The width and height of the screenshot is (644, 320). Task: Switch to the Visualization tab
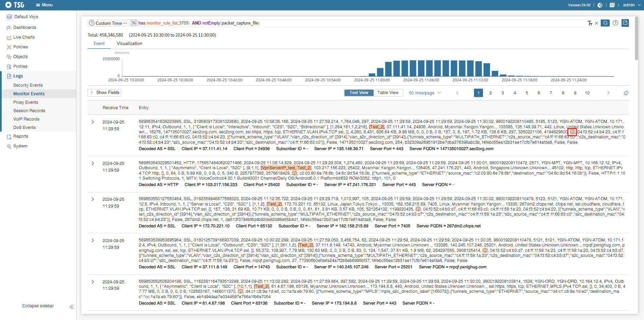pos(129,44)
